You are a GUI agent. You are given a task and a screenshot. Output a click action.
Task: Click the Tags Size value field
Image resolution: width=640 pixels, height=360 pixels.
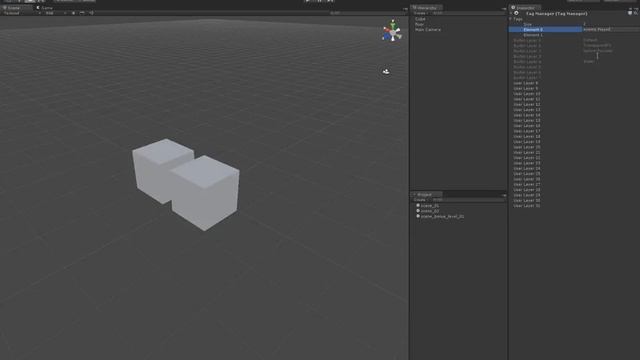611,24
